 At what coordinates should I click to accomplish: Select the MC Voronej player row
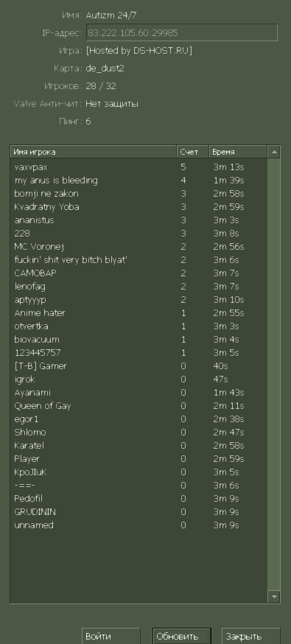(139, 246)
